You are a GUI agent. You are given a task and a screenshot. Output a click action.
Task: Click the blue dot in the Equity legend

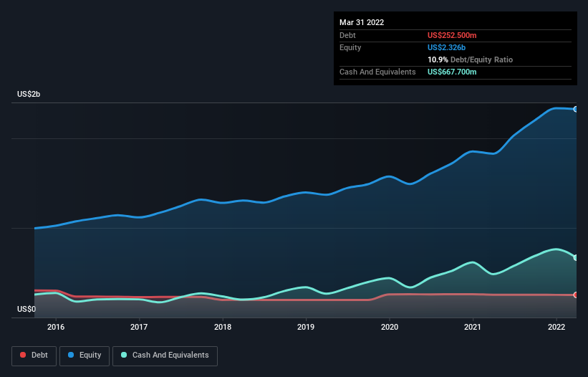point(72,355)
